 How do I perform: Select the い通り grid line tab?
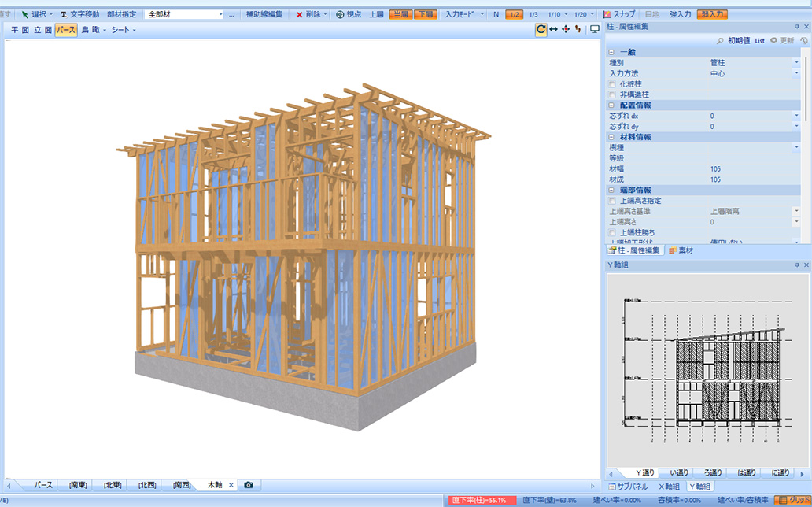click(679, 473)
